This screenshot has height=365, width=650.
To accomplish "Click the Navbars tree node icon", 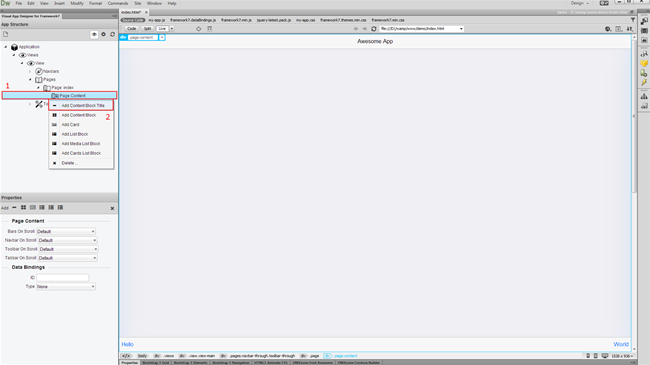I will pyautogui.click(x=39, y=71).
